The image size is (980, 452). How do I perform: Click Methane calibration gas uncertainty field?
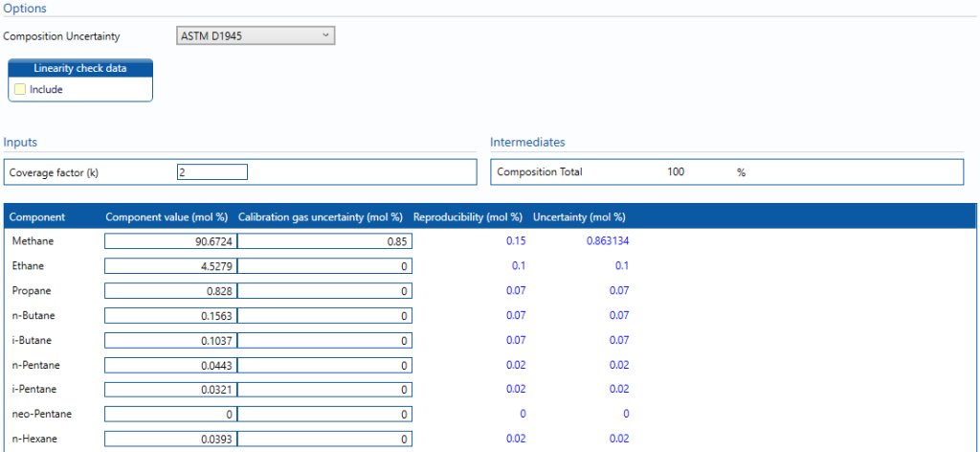click(324, 241)
